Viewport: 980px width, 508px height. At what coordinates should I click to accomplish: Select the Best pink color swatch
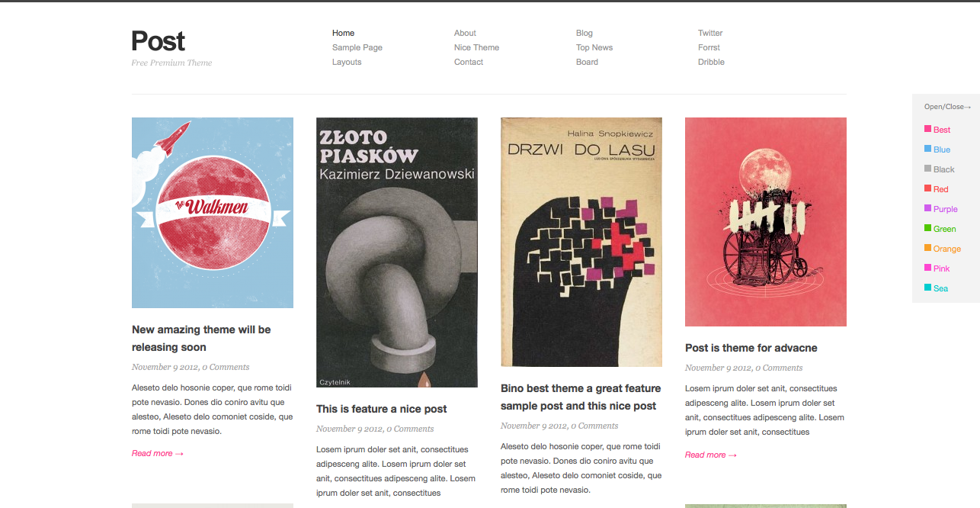[928, 130]
